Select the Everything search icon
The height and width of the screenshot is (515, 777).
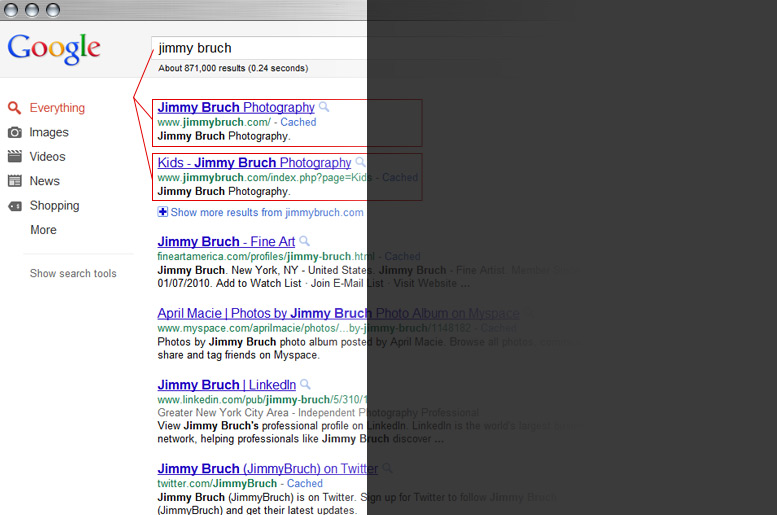[14, 108]
